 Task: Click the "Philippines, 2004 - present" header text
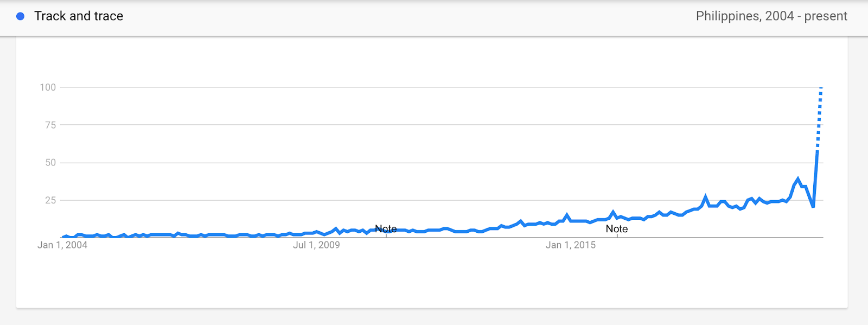point(771,16)
